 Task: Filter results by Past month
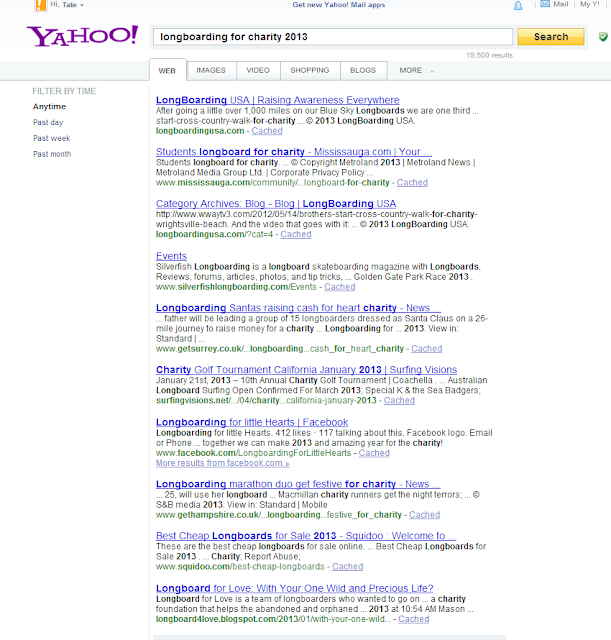click(x=52, y=154)
